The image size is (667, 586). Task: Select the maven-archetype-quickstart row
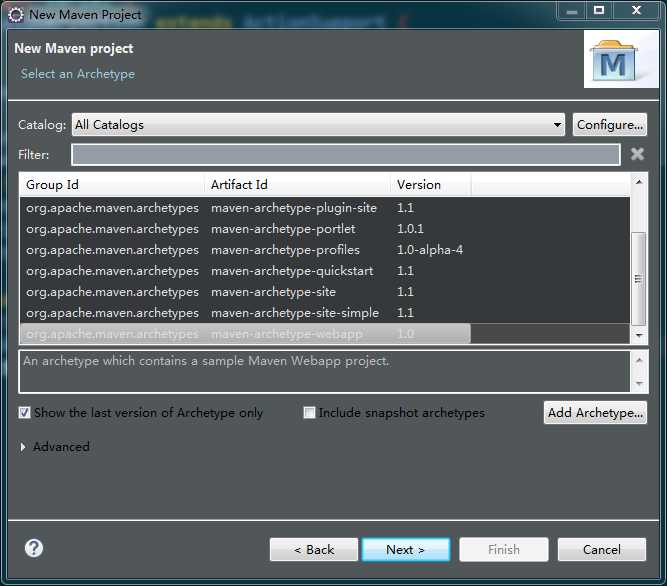click(325, 271)
